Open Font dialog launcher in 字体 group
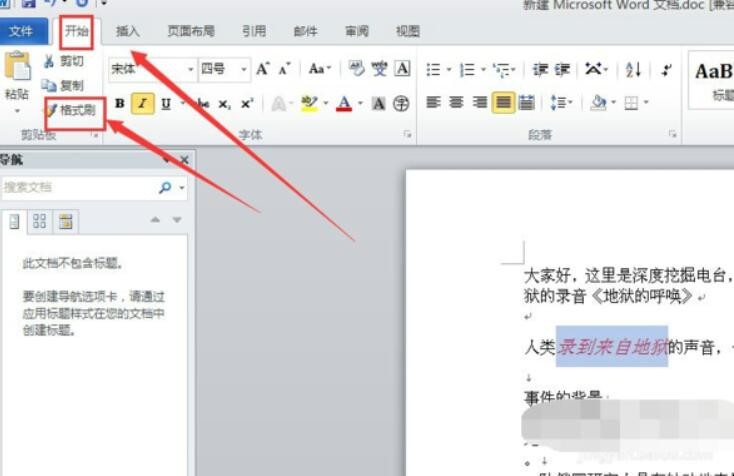 408,135
